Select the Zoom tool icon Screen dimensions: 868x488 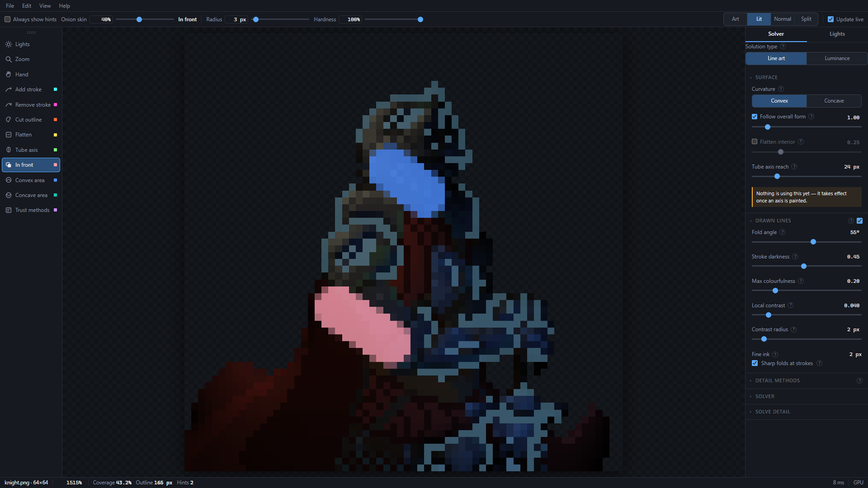[9, 59]
